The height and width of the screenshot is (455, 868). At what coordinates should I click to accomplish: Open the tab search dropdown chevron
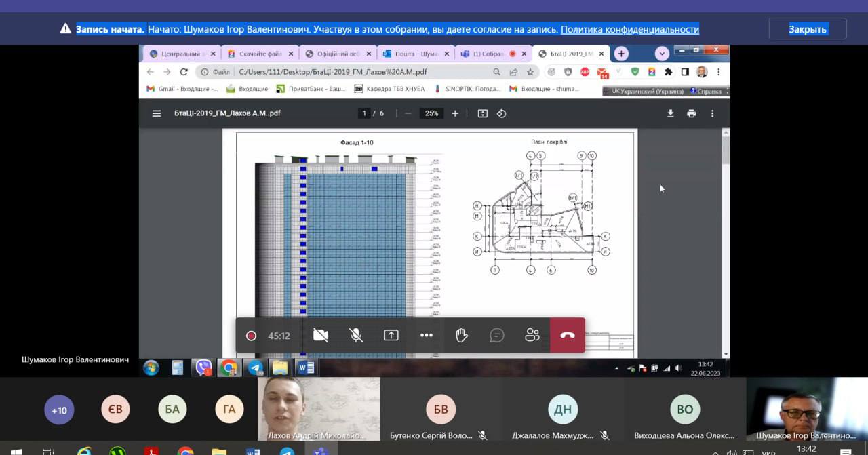662,54
